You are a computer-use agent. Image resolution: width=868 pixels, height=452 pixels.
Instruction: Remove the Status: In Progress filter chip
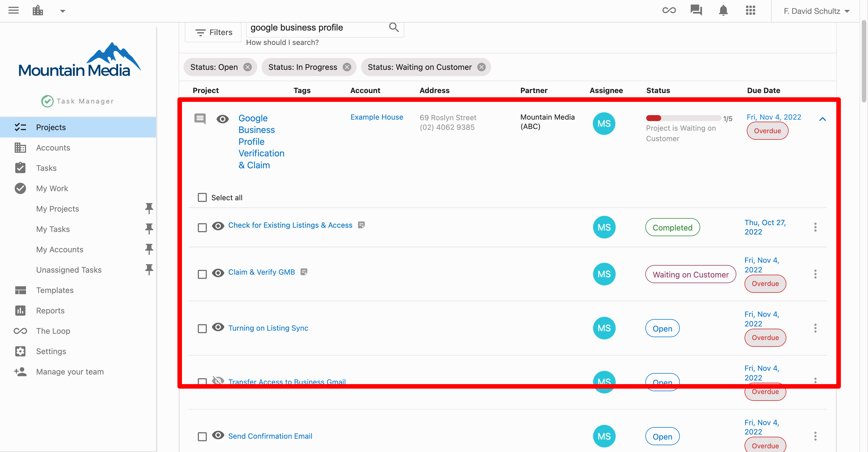(347, 67)
